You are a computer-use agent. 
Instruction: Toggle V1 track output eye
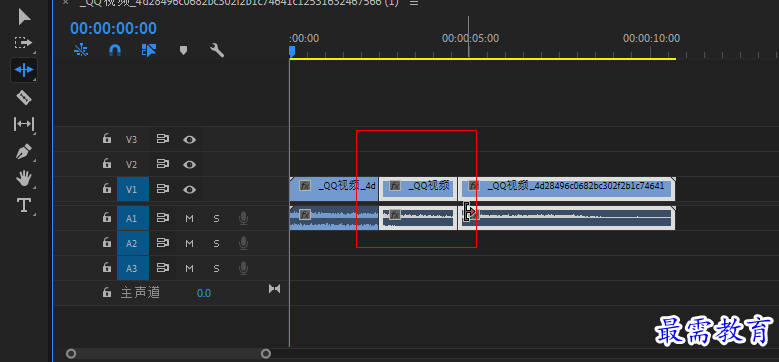tap(189, 189)
